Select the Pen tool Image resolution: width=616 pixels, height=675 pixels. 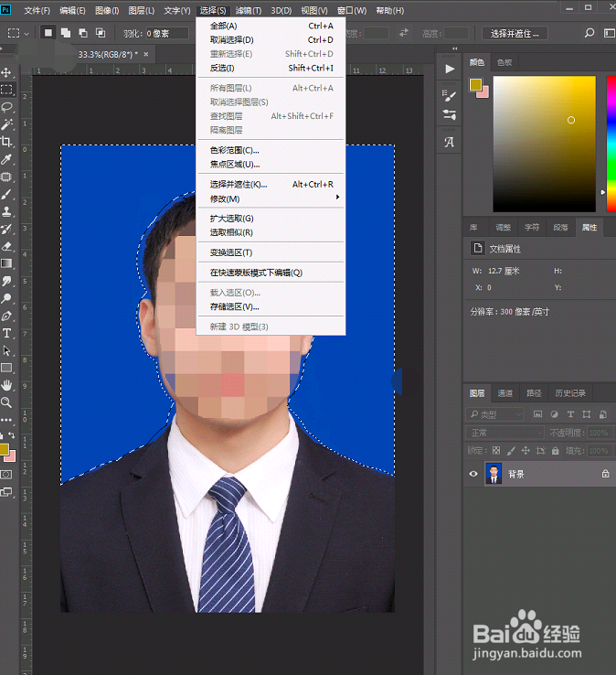pyautogui.click(x=6, y=316)
